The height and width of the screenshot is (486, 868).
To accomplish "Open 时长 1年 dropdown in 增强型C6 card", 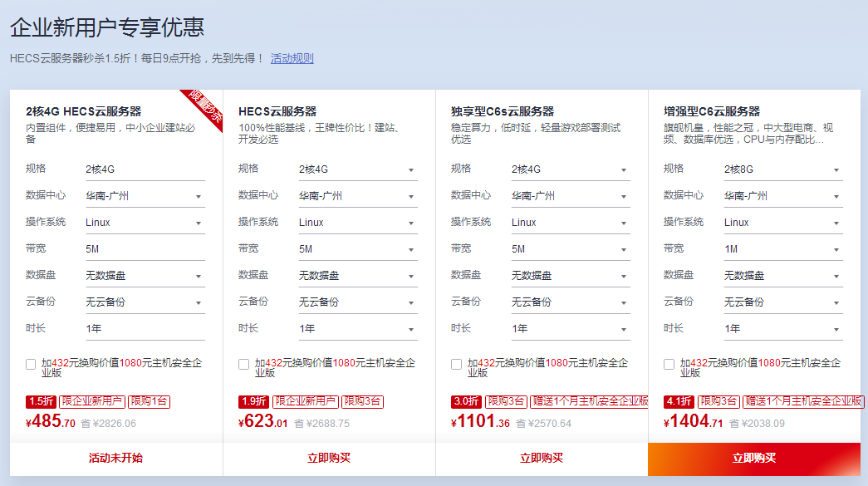I will click(x=783, y=329).
